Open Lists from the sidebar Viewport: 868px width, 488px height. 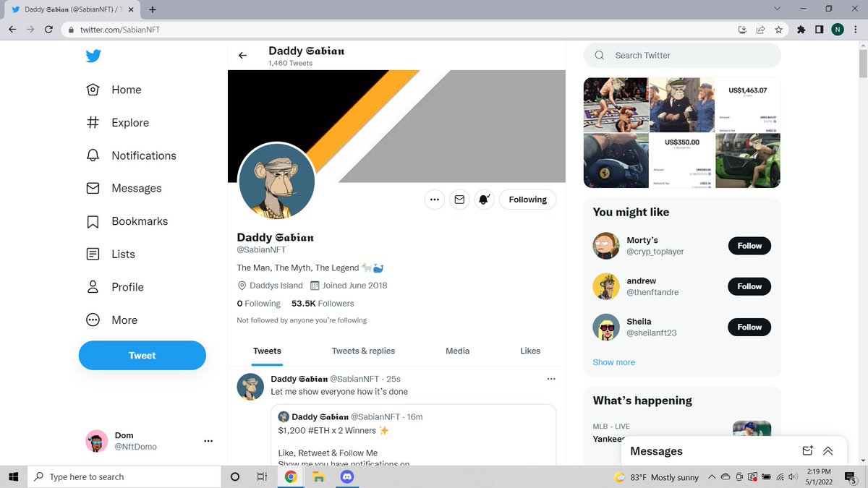pyautogui.click(x=111, y=254)
